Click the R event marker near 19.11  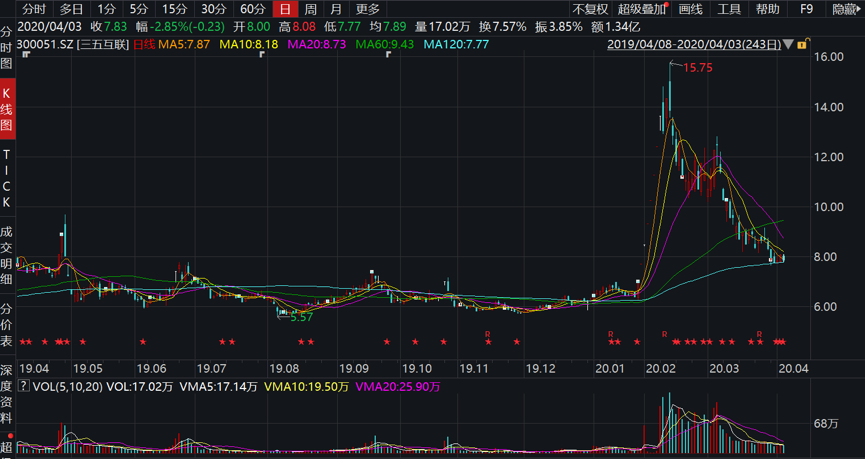coord(487,333)
